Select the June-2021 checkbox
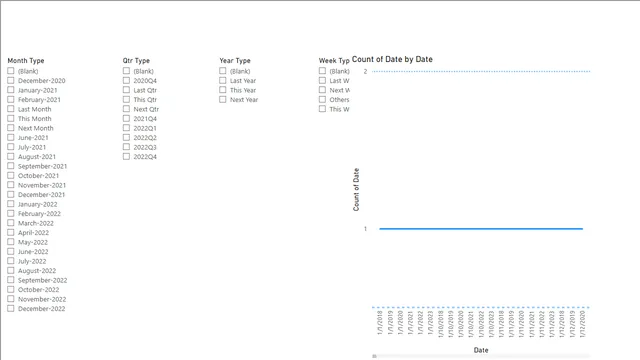 [x=11, y=138]
